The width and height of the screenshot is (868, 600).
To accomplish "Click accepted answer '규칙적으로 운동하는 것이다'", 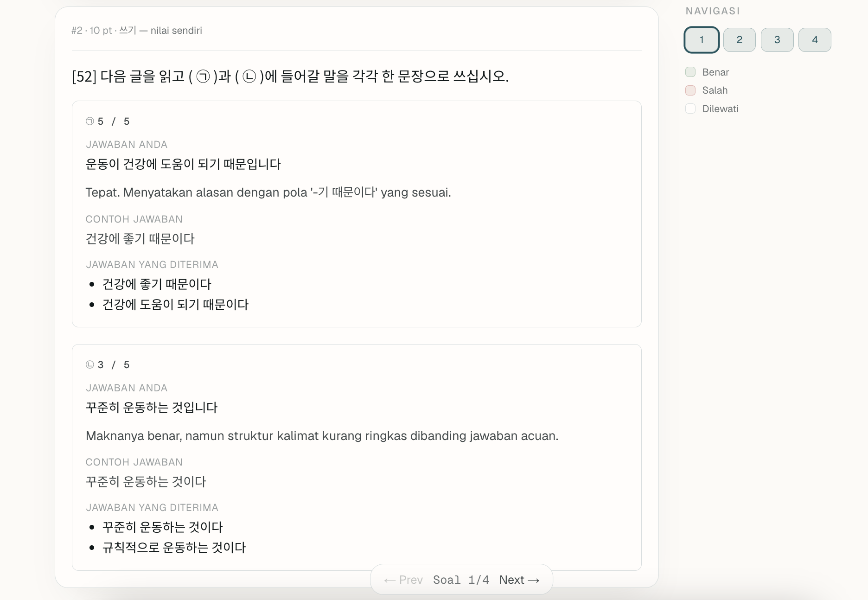I will [174, 548].
